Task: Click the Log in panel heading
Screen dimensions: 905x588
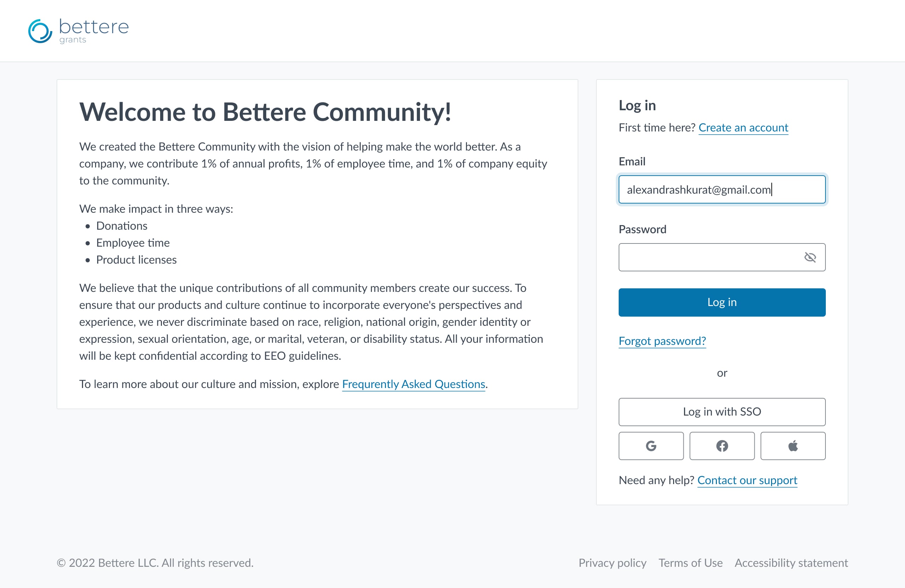Action: 637,105
